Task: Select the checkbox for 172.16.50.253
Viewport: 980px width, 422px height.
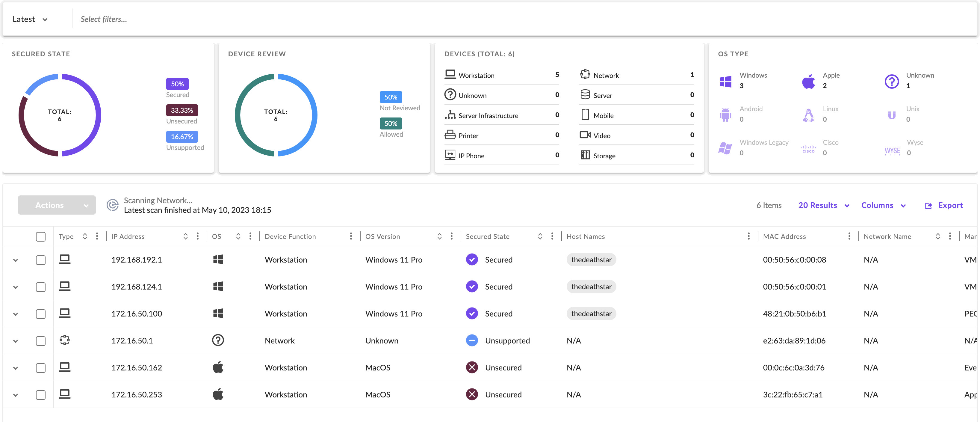Action: coord(41,395)
